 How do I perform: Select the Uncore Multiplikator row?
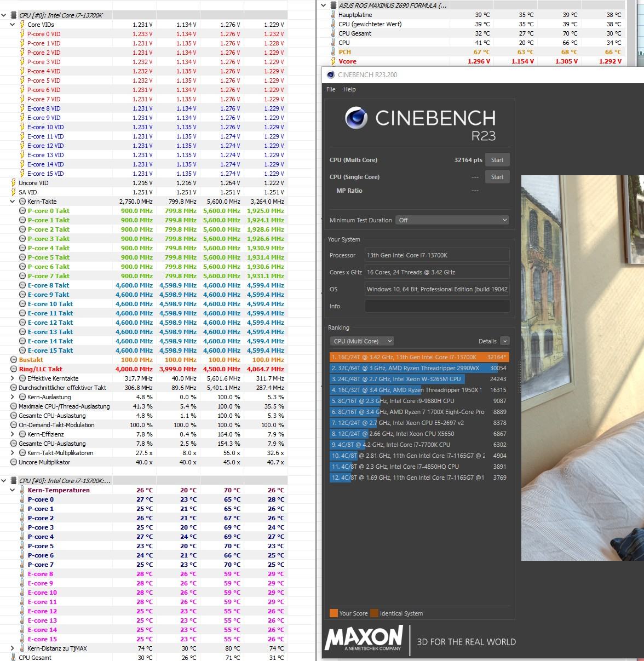pos(143,462)
